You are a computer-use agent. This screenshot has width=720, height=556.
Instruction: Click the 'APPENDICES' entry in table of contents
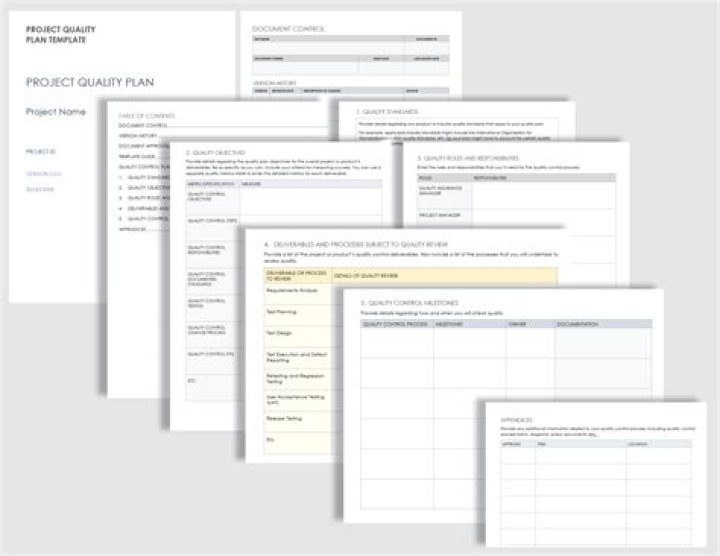[132, 229]
